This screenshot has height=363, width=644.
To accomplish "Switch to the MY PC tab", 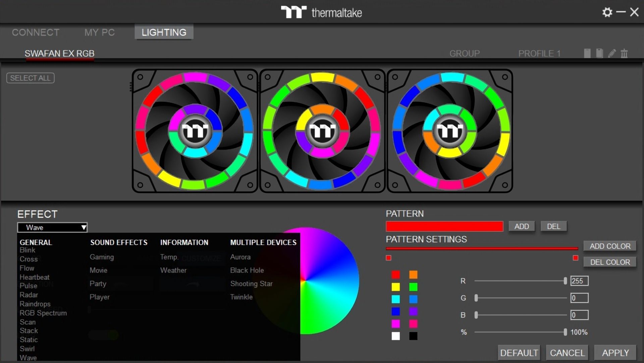I will [100, 33].
